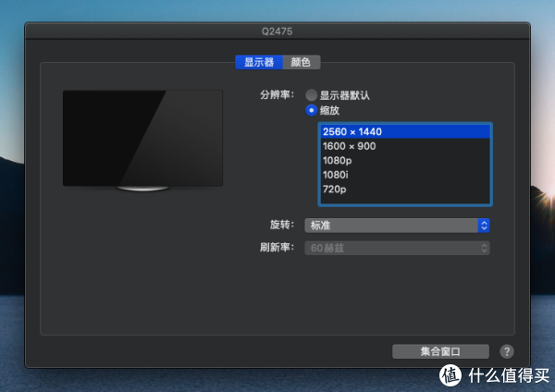Screen dimensions: 555x392
Task: Click the red 值 watermark logo
Action: tap(450, 375)
